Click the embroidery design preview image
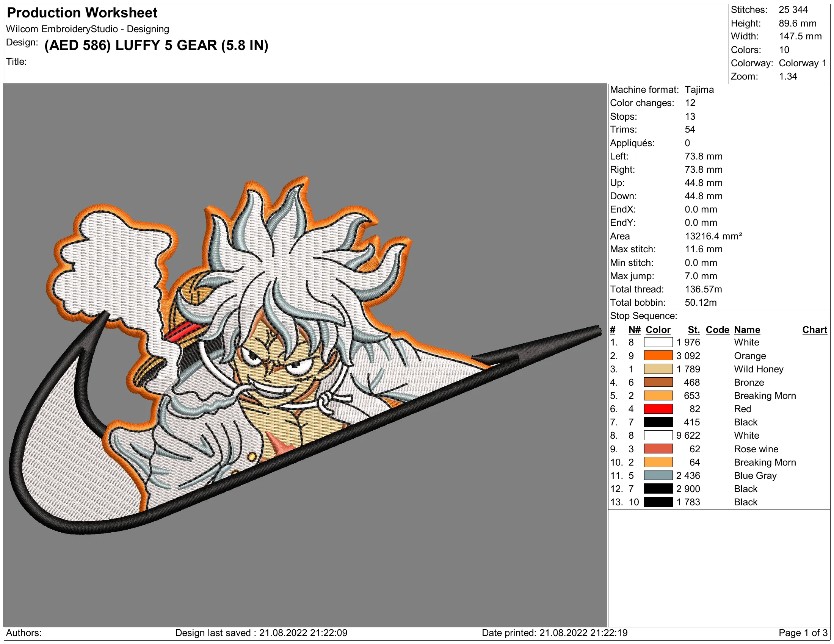Image resolution: width=834 pixels, height=644 pixels. [x=306, y=355]
